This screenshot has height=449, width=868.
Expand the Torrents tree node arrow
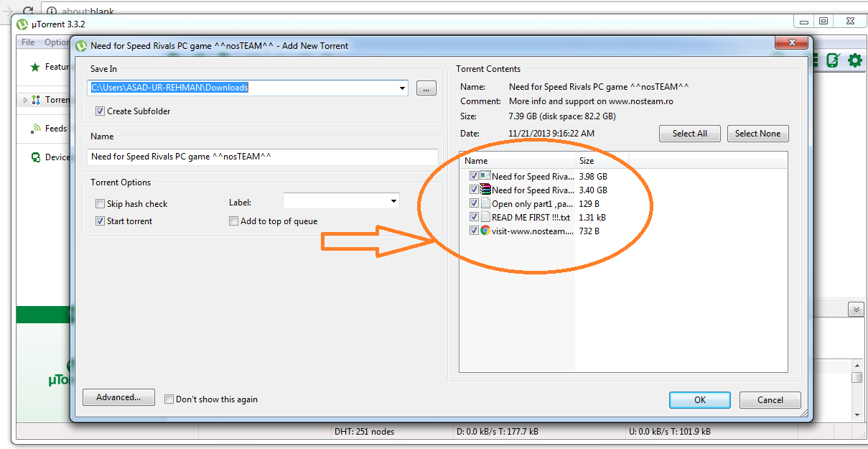(x=25, y=100)
